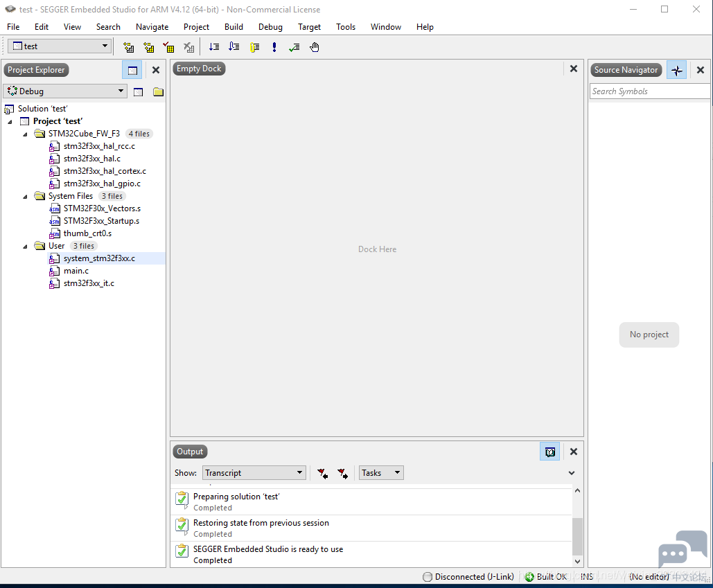Select stm32f3xx_it.c file

click(89, 283)
